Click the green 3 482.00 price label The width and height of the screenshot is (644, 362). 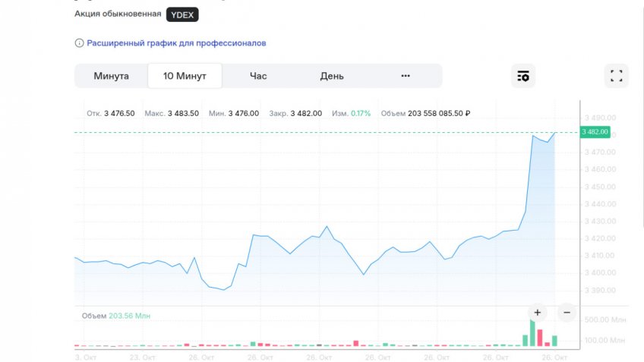coord(595,132)
